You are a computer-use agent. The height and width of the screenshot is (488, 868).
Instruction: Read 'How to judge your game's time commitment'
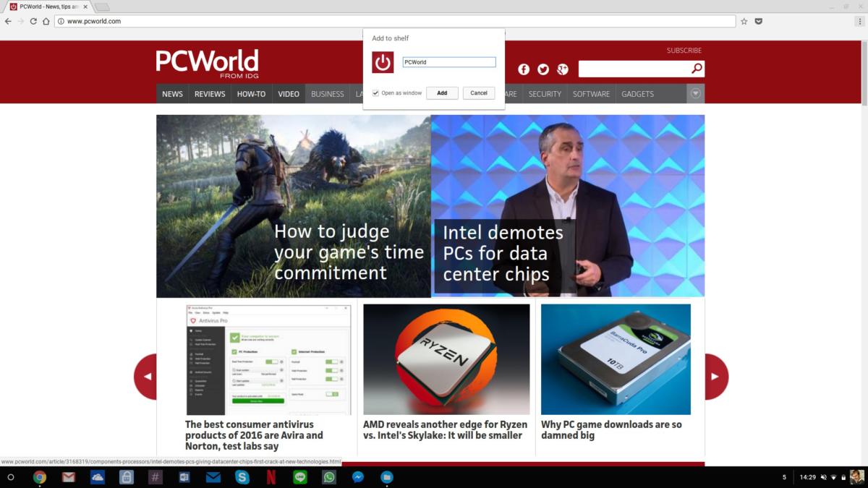click(349, 252)
